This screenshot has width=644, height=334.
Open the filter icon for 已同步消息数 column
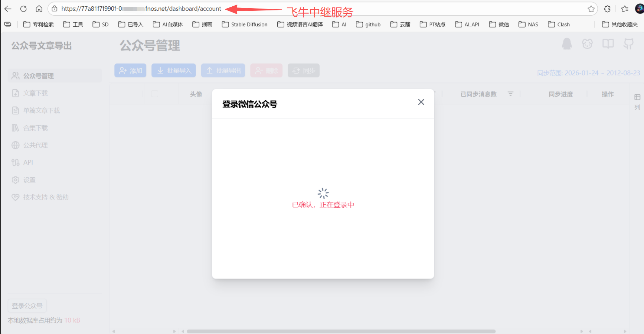point(510,94)
